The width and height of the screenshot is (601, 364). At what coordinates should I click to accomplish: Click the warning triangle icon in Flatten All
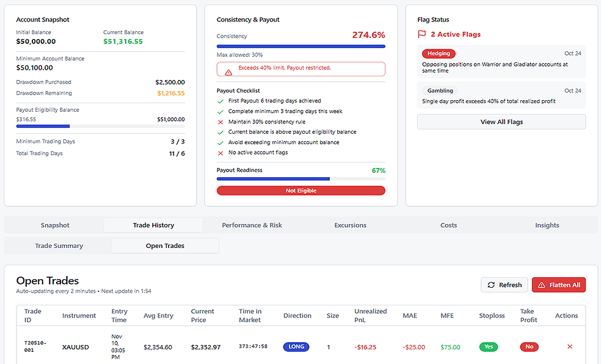coord(541,285)
